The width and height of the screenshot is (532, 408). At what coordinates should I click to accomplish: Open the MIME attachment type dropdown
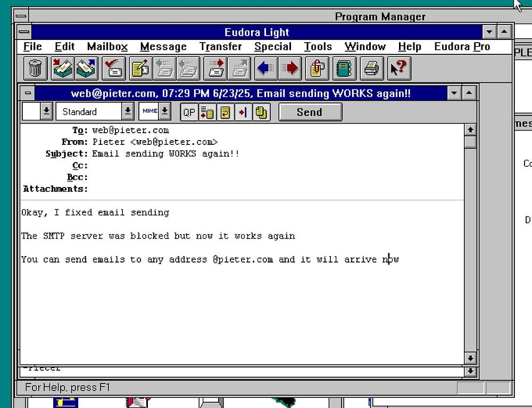pyautogui.click(x=164, y=111)
